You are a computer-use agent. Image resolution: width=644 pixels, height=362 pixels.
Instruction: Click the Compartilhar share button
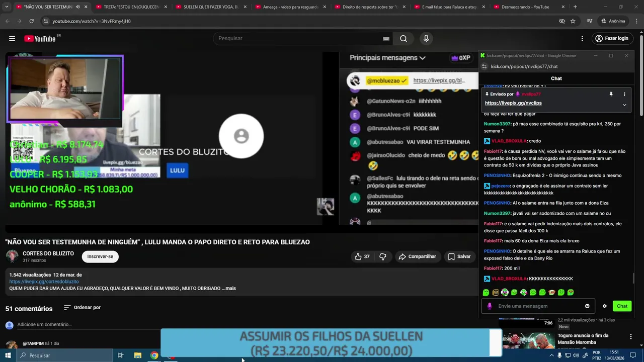point(417,256)
